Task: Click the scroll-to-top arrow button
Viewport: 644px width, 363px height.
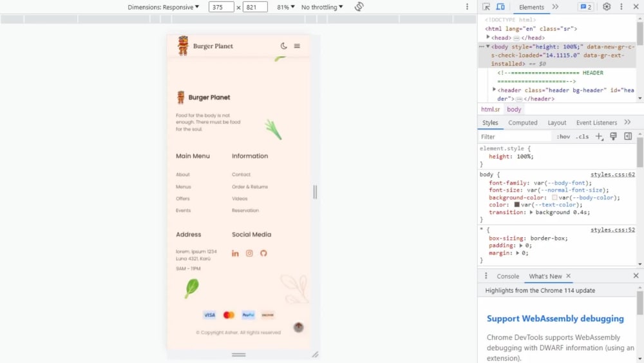Action: (x=299, y=328)
